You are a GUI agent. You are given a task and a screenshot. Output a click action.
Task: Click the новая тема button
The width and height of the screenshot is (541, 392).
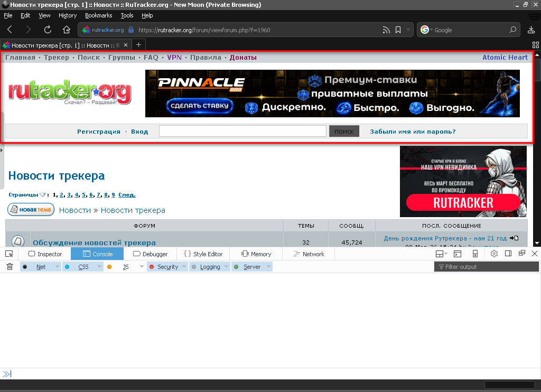tap(31, 209)
